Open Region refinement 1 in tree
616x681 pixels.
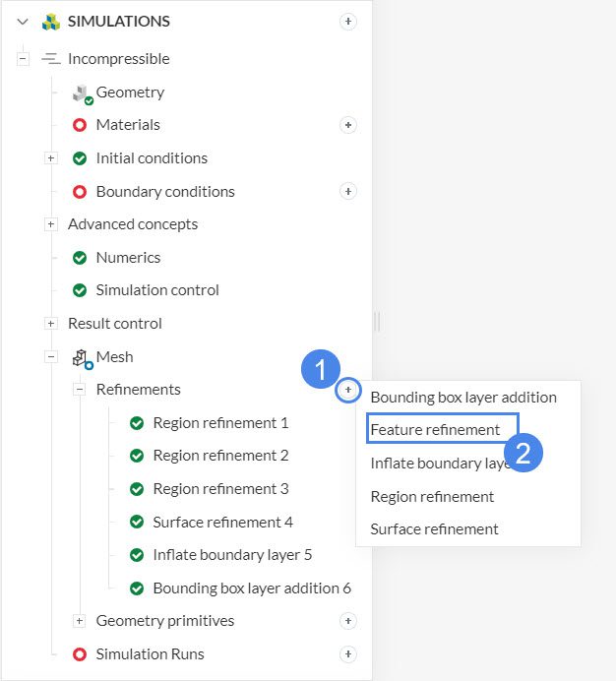pos(220,423)
